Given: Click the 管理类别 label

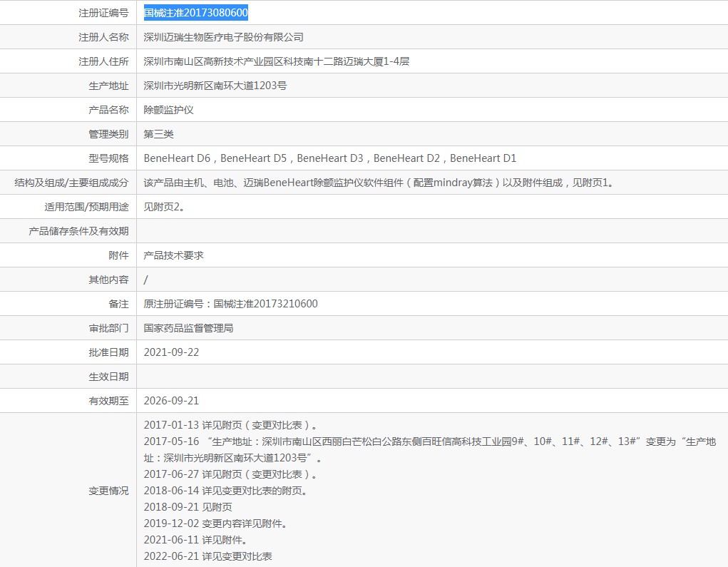Looking at the screenshot, I should pyautogui.click(x=108, y=134).
